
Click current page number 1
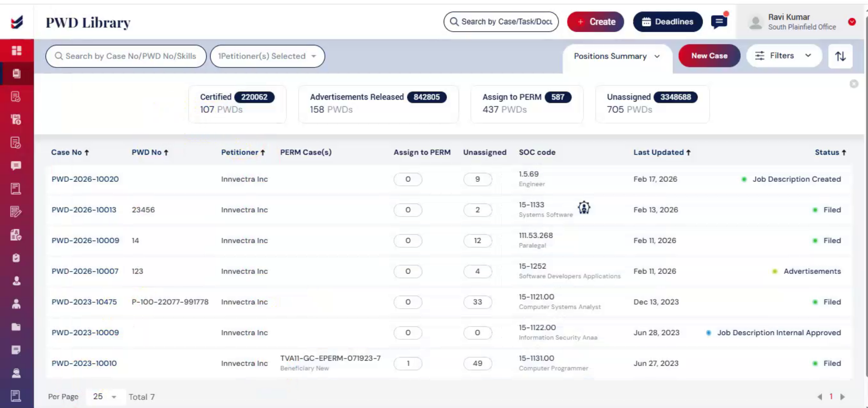[831, 397]
